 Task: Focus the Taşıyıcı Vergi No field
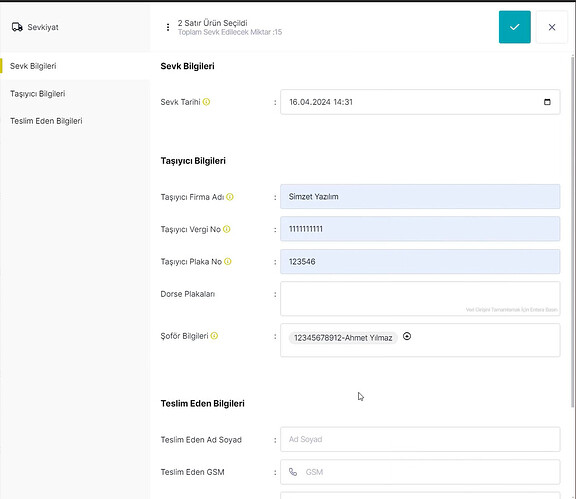click(420, 229)
